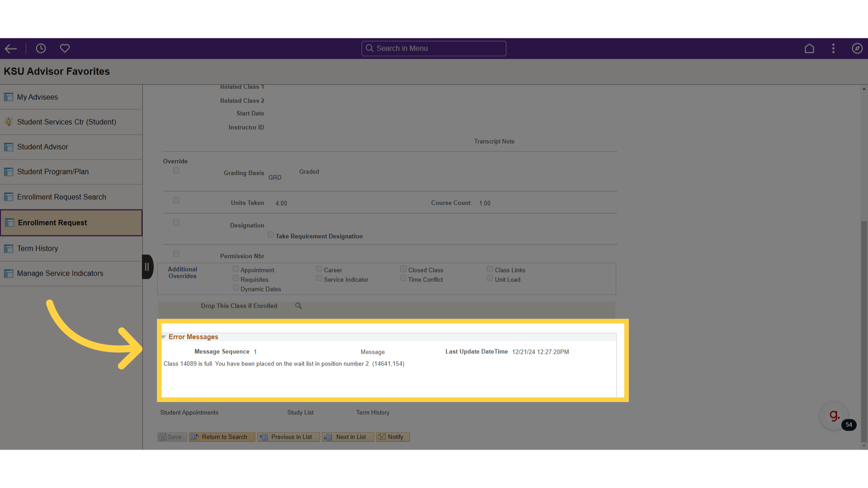Check the Requisites override box

tap(236, 278)
